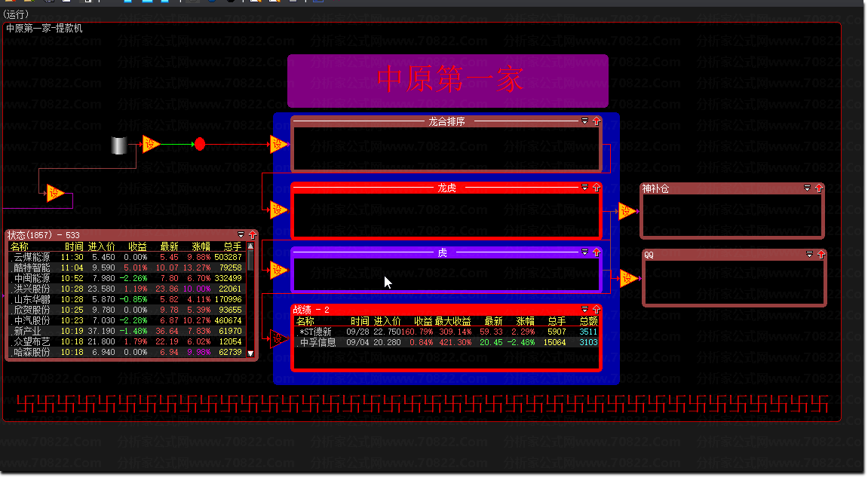The image size is (868, 477).
Task: Click the 龙合排序 panel title
Action: (x=446, y=121)
